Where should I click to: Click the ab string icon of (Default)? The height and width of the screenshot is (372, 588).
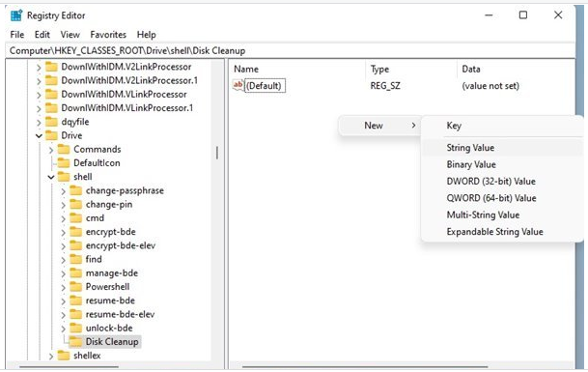pyautogui.click(x=238, y=85)
